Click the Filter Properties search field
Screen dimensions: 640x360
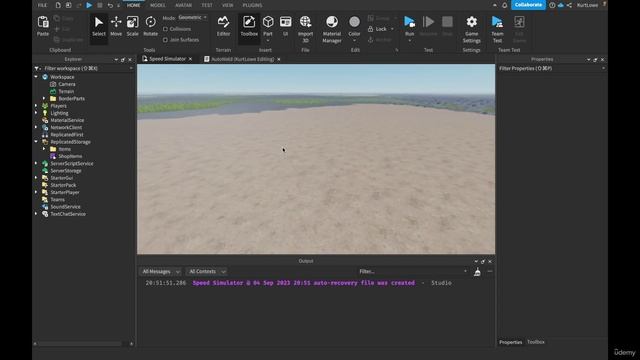tap(551, 69)
